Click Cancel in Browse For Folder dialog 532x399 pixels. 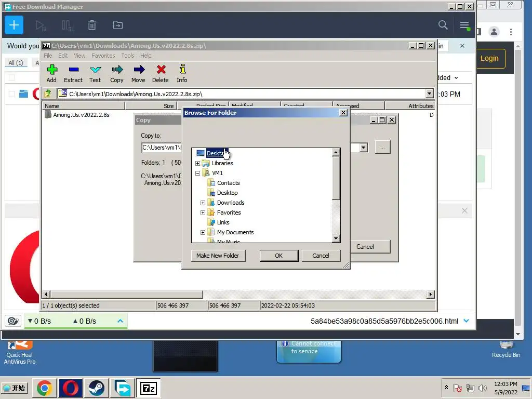click(x=321, y=256)
